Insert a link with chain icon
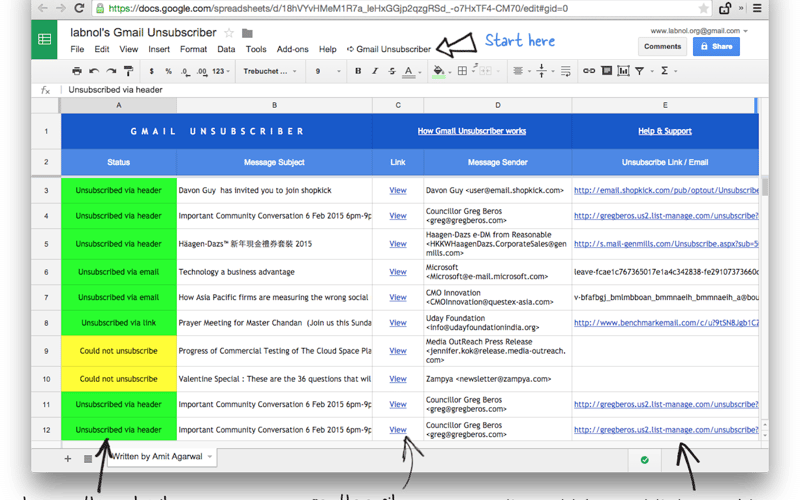 pos(589,71)
